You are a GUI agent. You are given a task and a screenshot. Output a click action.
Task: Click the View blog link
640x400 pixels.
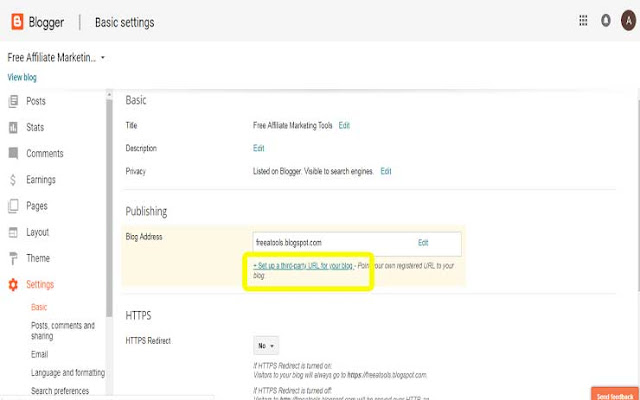pyautogui.click(x=22, y=77)
